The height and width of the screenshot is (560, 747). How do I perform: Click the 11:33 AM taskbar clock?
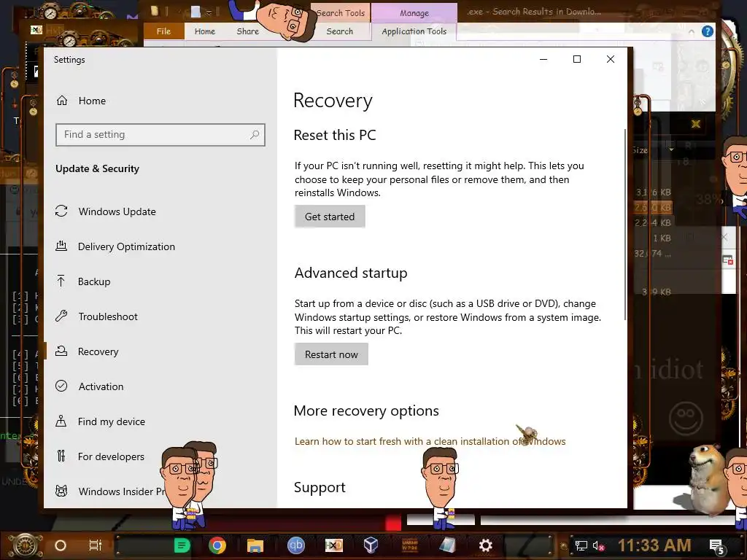pos(654,545)
